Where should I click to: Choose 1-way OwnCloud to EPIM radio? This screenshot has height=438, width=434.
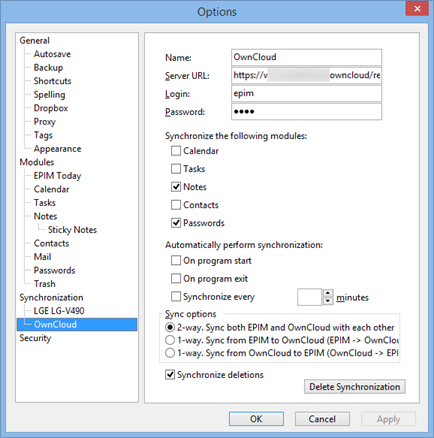170,353
